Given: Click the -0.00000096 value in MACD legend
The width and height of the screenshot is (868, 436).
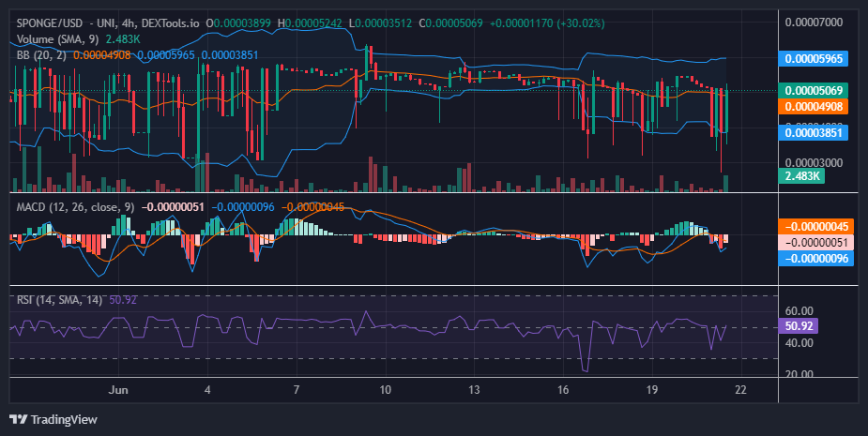Looking at the screenshot, I should tap(243, 207).
